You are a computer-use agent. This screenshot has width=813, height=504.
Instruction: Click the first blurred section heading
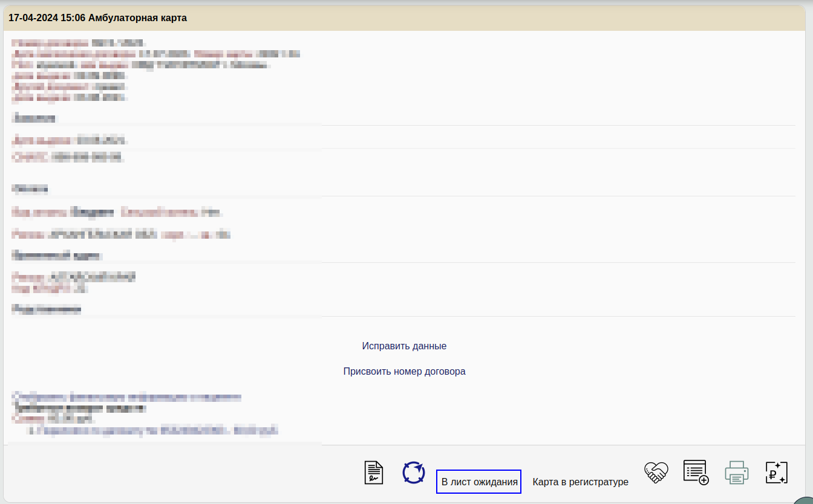pyautogui.click(x=34, y=118)
